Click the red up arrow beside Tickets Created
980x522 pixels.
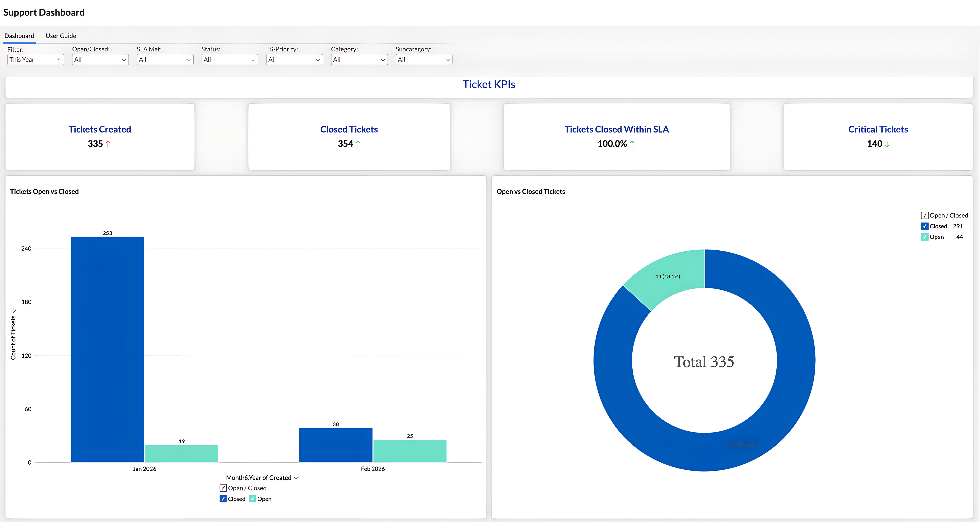[x=108, y=144]
